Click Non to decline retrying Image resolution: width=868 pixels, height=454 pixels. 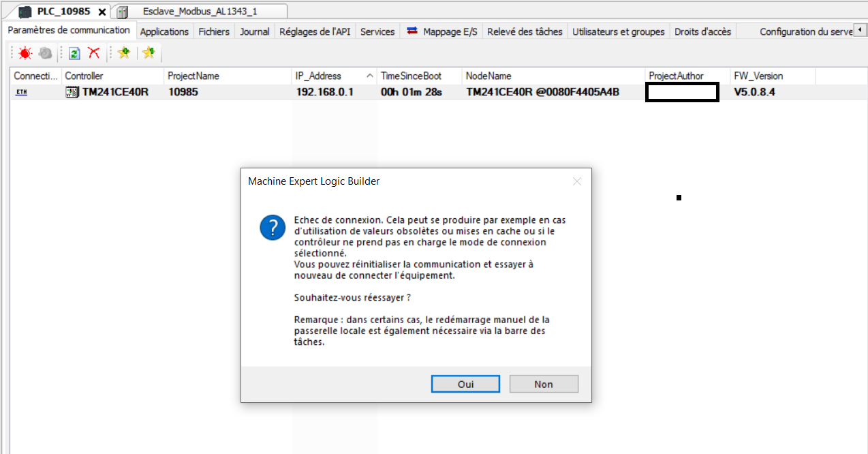click(x=544, y=384)
